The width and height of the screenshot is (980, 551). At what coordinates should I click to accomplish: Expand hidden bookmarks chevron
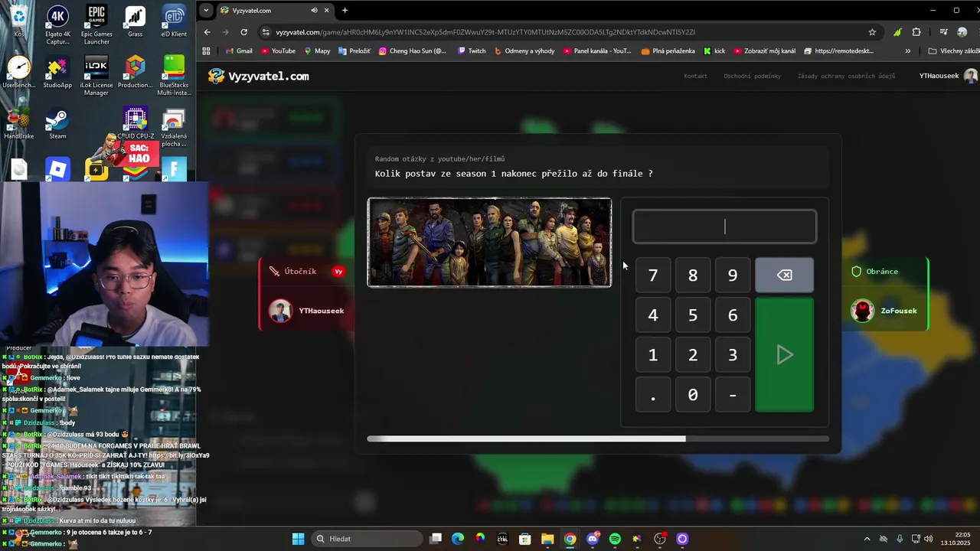tap(908, 51)
